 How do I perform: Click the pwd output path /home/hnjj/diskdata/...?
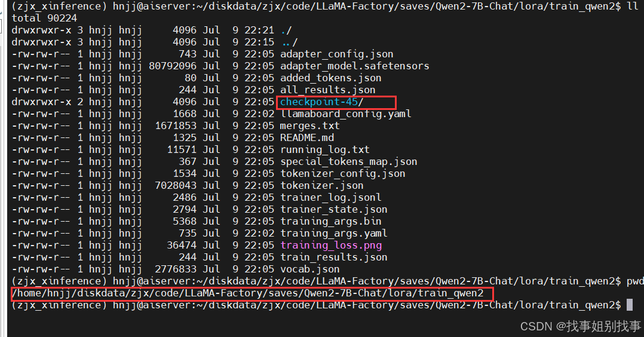[248, 293]
